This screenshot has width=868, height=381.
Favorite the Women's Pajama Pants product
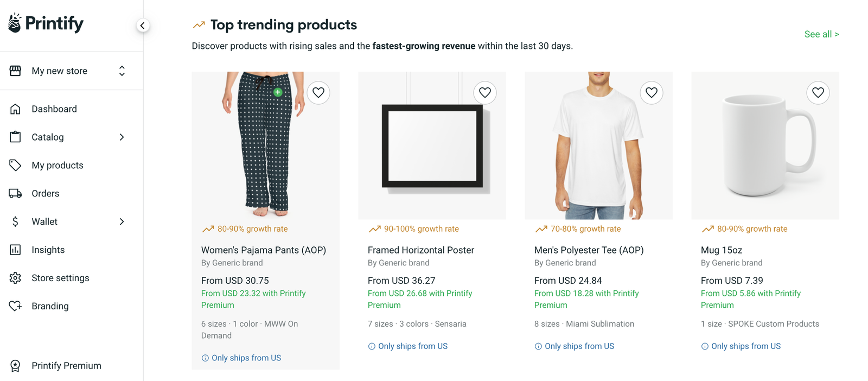point(318,93)
